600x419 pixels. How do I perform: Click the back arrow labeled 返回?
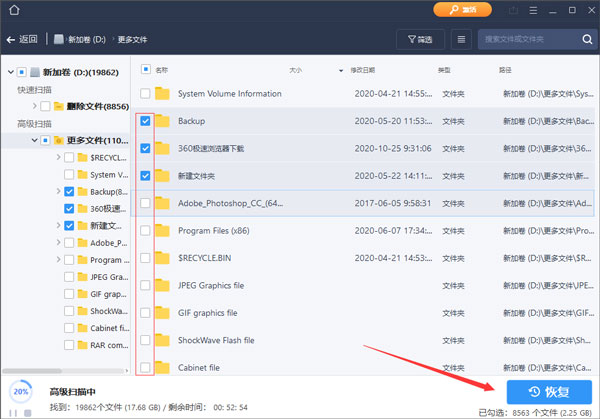[22, 40]
